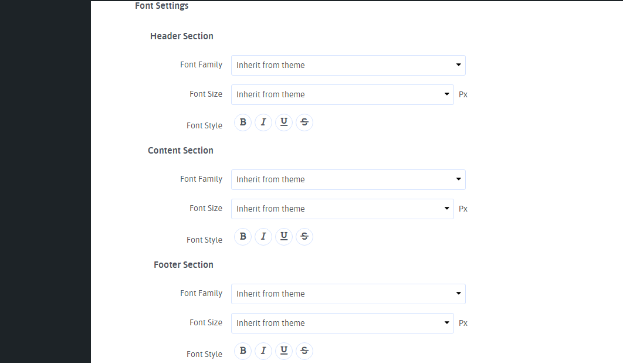Open Content Section Font Size dropdown

tap(343, 209)
